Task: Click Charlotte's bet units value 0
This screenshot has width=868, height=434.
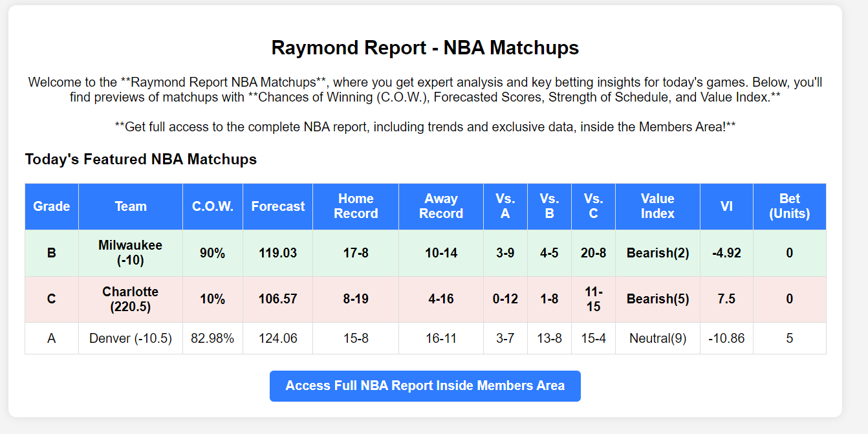Action: 790,299
